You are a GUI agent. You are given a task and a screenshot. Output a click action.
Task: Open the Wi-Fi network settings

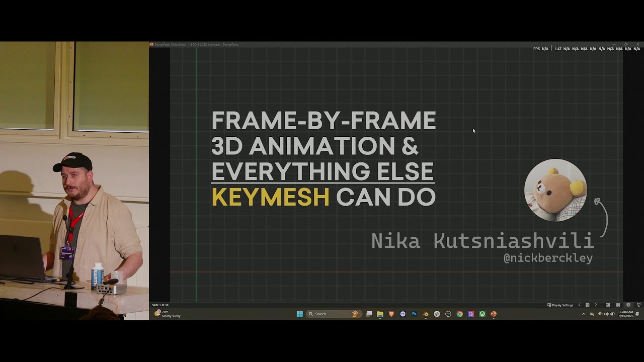tap(600, 314)
